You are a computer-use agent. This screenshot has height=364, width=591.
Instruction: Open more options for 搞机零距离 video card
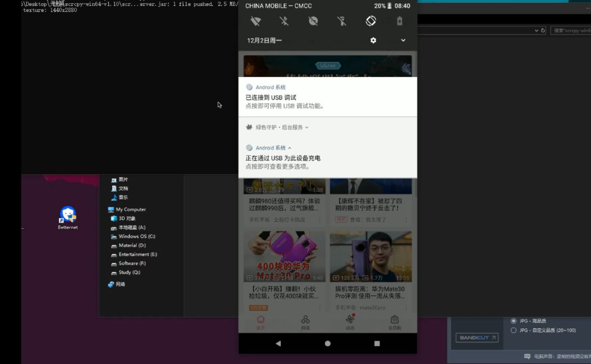point(406,308)
